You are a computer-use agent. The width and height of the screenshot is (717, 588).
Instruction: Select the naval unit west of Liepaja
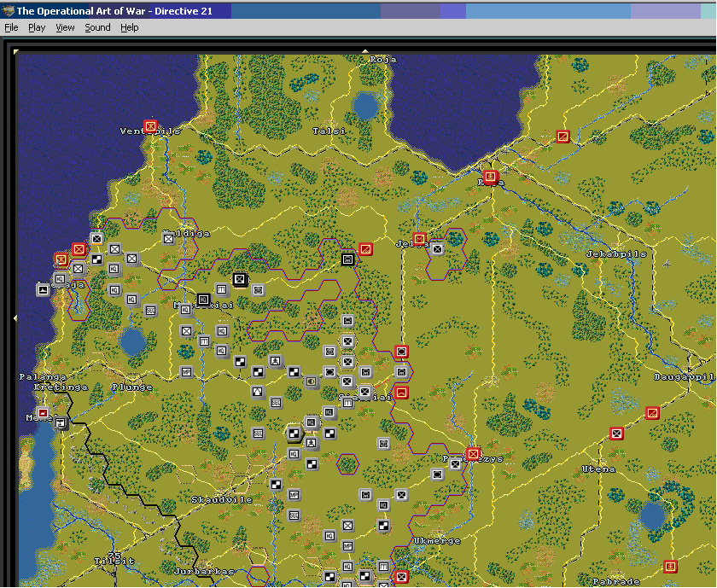43,289
